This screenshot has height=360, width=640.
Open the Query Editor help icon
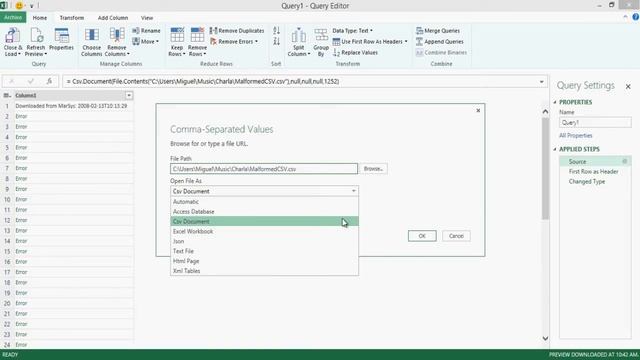[x=636, y=17]
